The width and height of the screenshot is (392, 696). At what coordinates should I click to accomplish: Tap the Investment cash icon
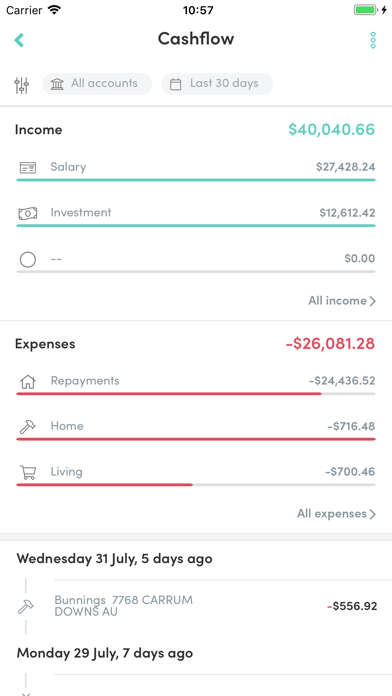28,214
